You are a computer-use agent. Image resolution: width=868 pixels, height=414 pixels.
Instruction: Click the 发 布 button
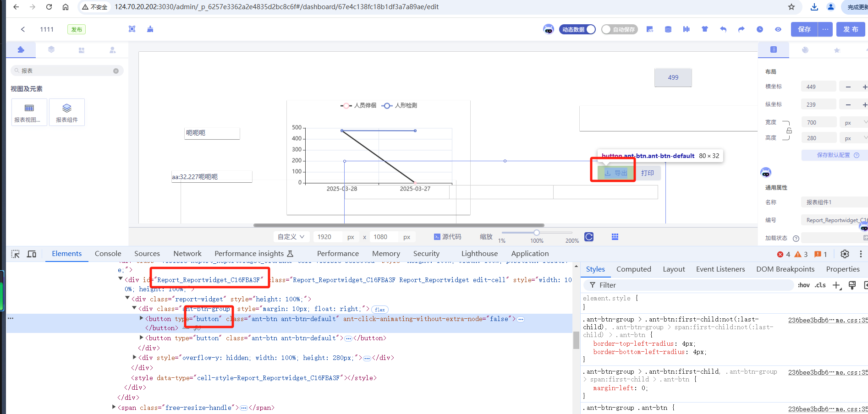pos(851,29)
